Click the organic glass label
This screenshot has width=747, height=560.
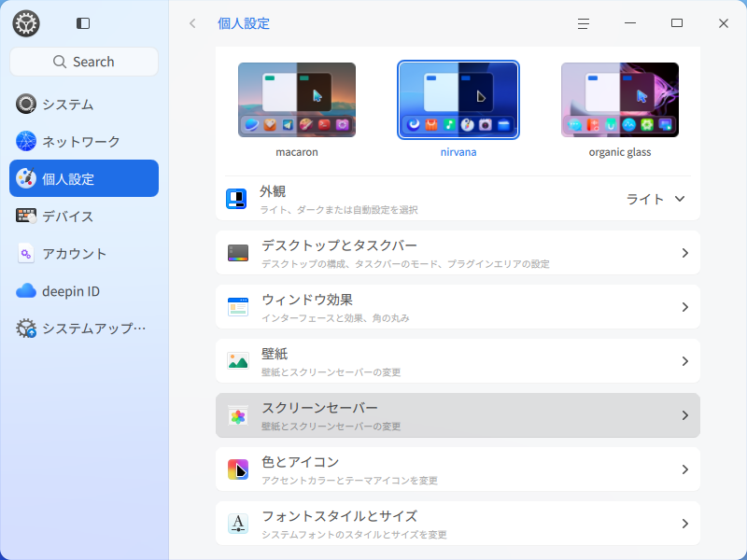pyautogui.click(x=620, y=152)
